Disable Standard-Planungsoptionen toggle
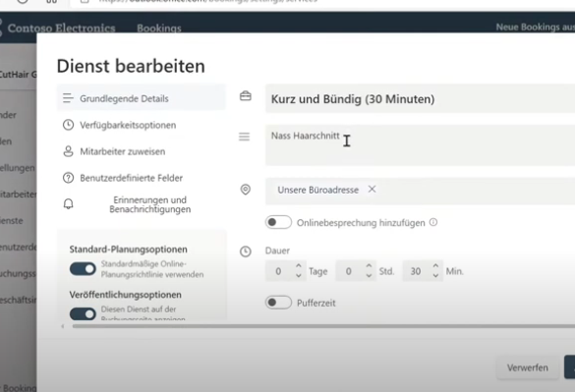The width and height of the screenshot is (575, 392). pos(83,269)
